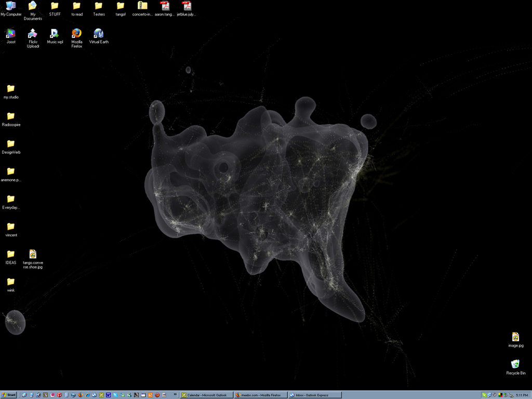The height and width of the screenshot is (399, 532).
Task: Launch the Joost shortcut
Action: pos(11,36)
